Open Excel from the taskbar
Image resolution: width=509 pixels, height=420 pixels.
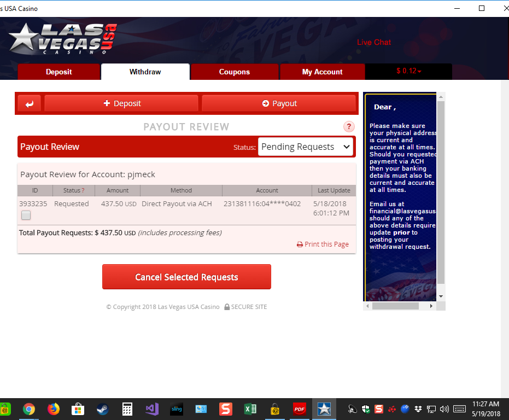250,409
